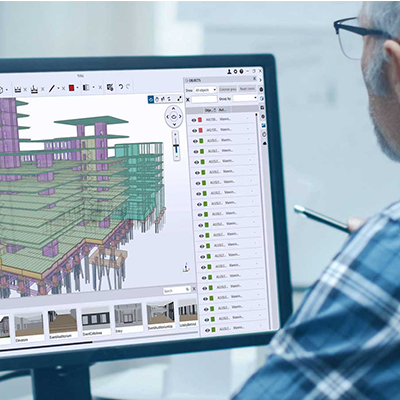Click the undo arrow in toolbar
The height and width of the screenshot is (400, 400).
[x=121, y=87]
